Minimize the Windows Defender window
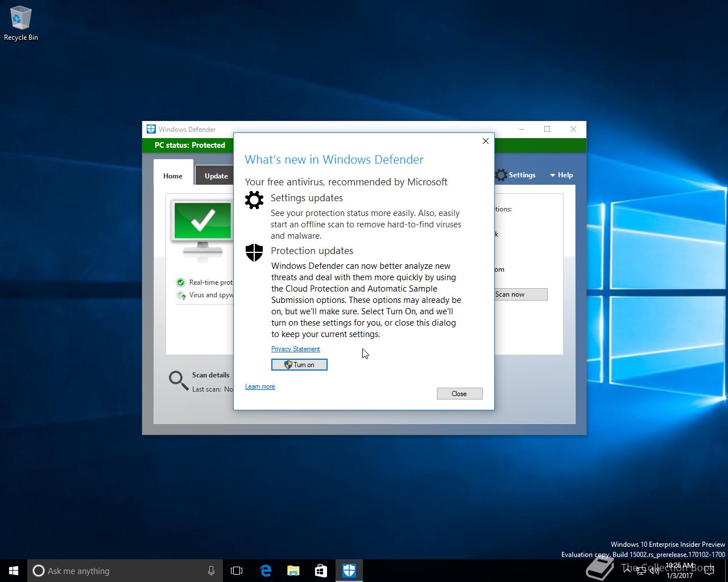 click(x=522, y=129)
